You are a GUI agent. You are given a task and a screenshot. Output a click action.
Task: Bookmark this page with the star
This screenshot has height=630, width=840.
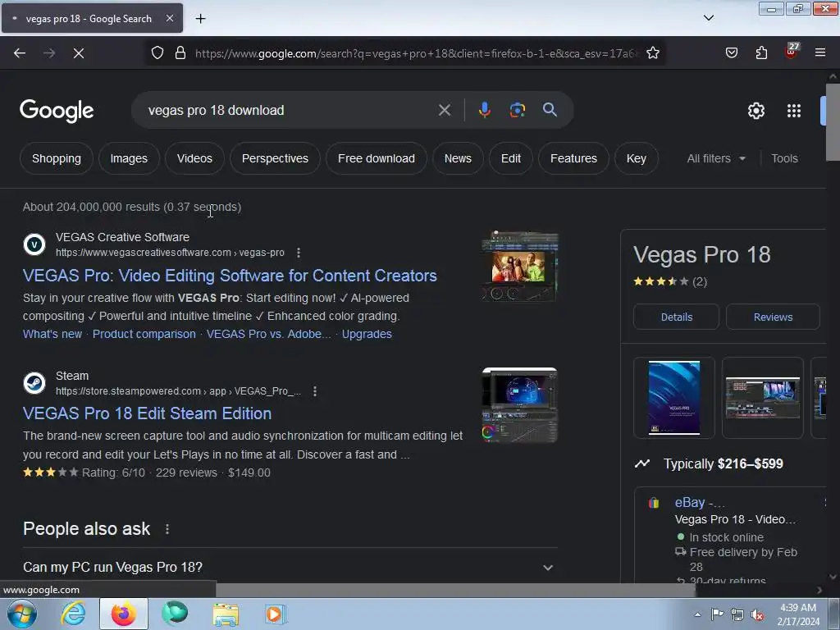[652, 53]
